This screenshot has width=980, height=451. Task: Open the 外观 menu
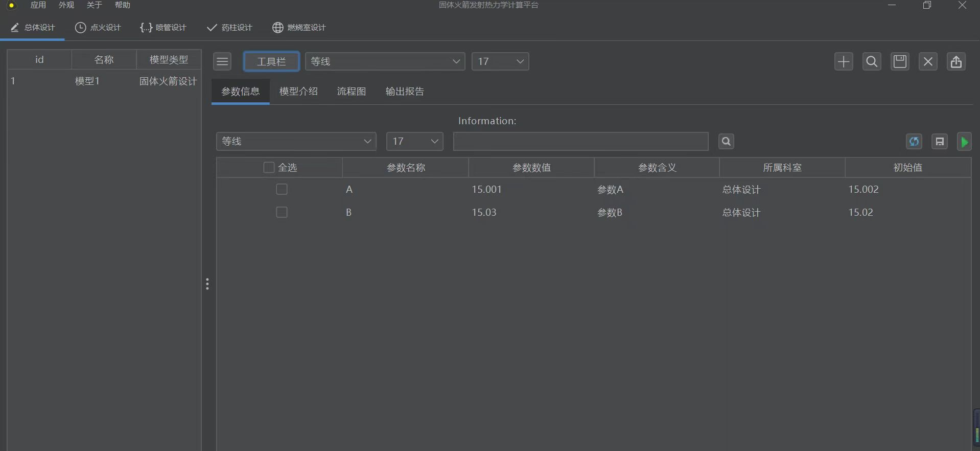pyautogui.click(x=66, y=5)
